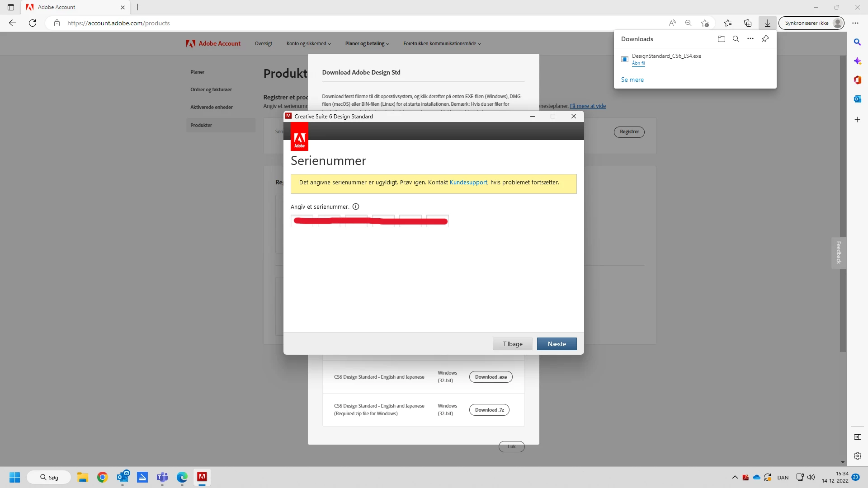
Task: Click Åbn fil link for downloaded exe
Action: pos(638,63)
